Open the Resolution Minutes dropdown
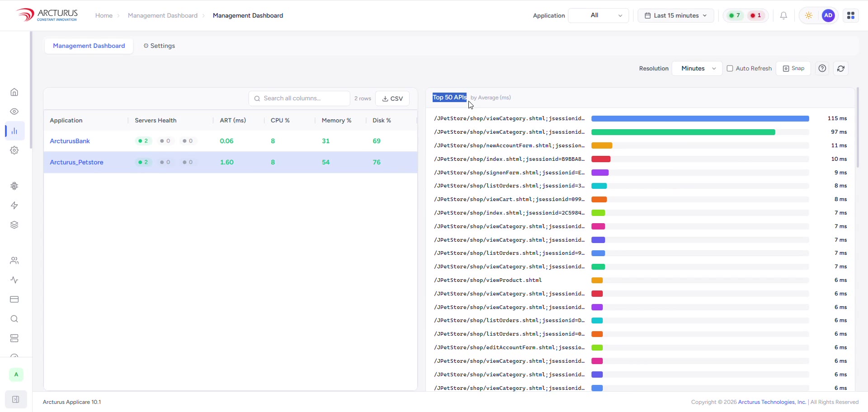 pyautogui.click(x=697, y=68)
